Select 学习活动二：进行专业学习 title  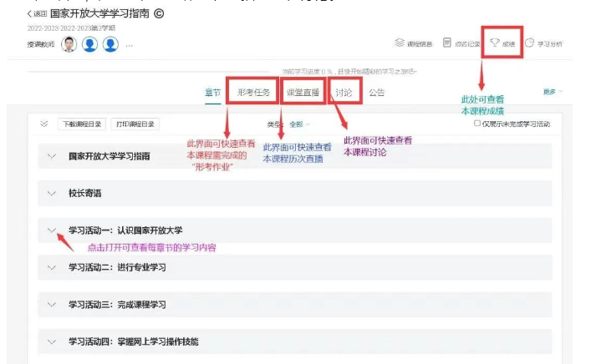coord(117,267)
